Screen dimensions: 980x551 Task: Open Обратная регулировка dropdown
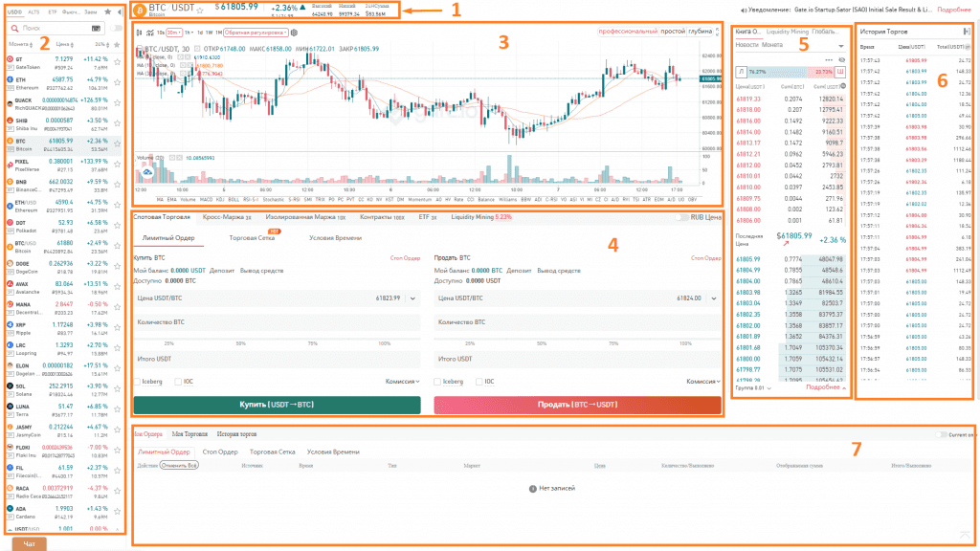pyautogui.click(x=256, y=33)
